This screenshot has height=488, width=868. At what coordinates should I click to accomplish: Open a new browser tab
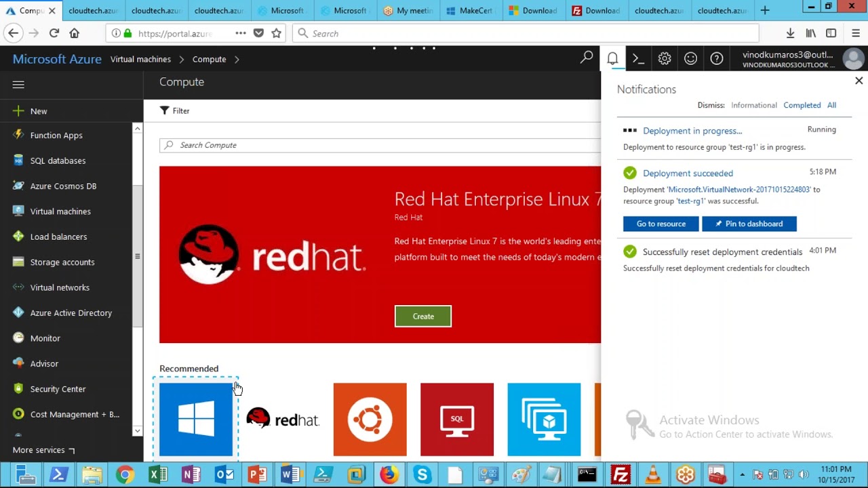765,10
